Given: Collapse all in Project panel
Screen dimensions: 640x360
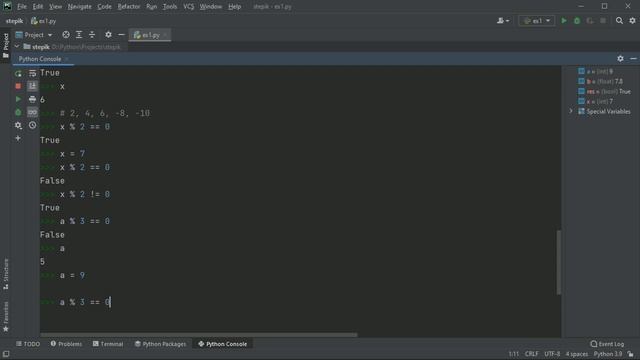Looking at the screenshot, I should click(92, 35).
